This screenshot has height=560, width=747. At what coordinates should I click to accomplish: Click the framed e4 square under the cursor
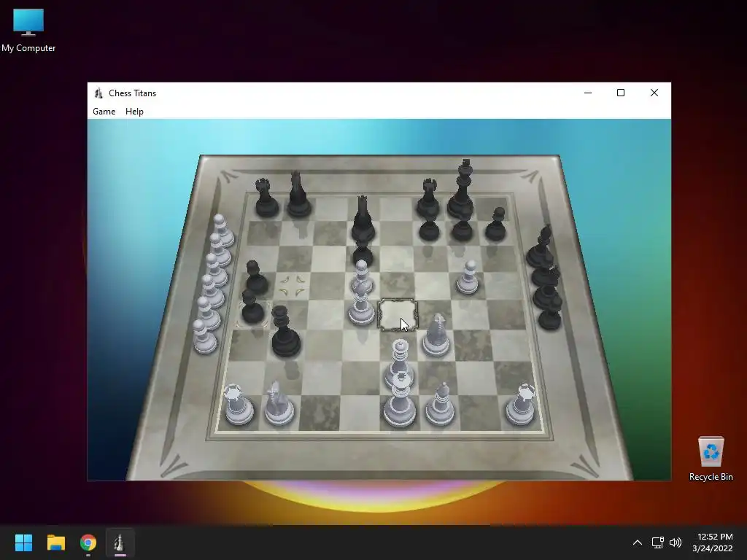[398, 315]
